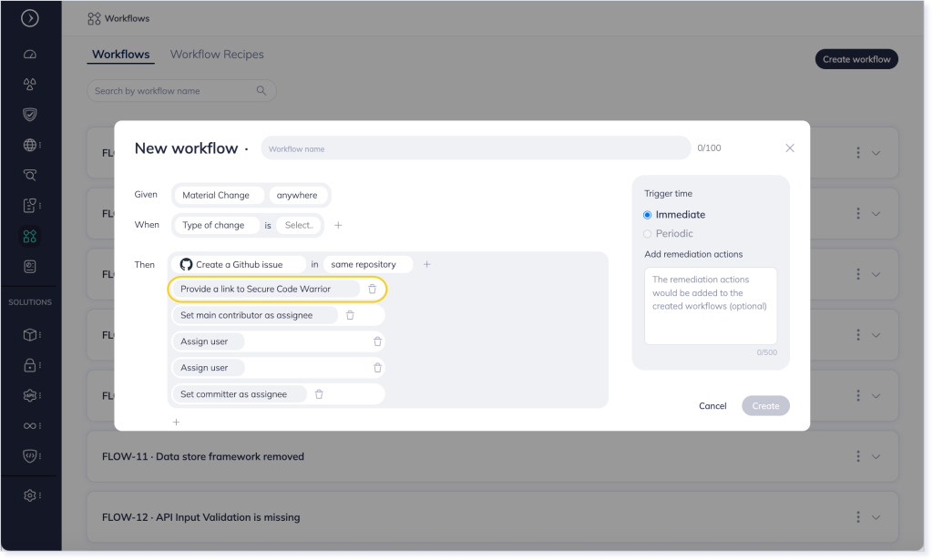Delete the Secure Code Warrior link action
The image size is (933, 560).
pos(373,289)
